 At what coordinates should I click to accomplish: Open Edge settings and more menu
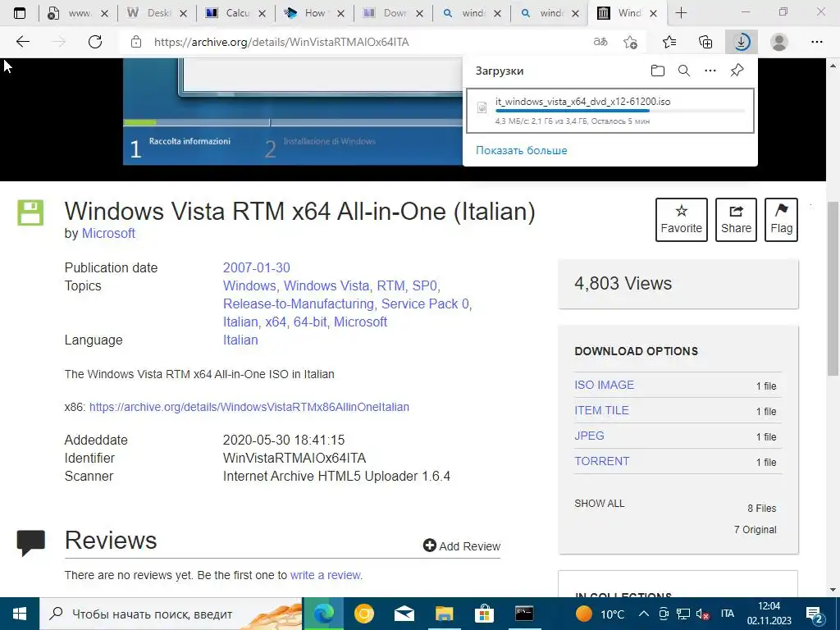point(817,42)
